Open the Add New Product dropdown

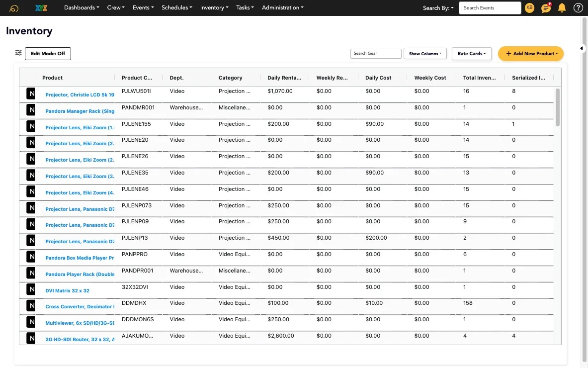(x=530, y=53)
